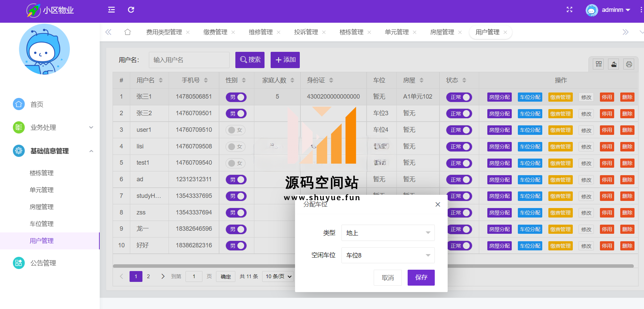Sort by 手机号 column arrows
Viewport: 644px width, 309px height.
tap(206, 80)
